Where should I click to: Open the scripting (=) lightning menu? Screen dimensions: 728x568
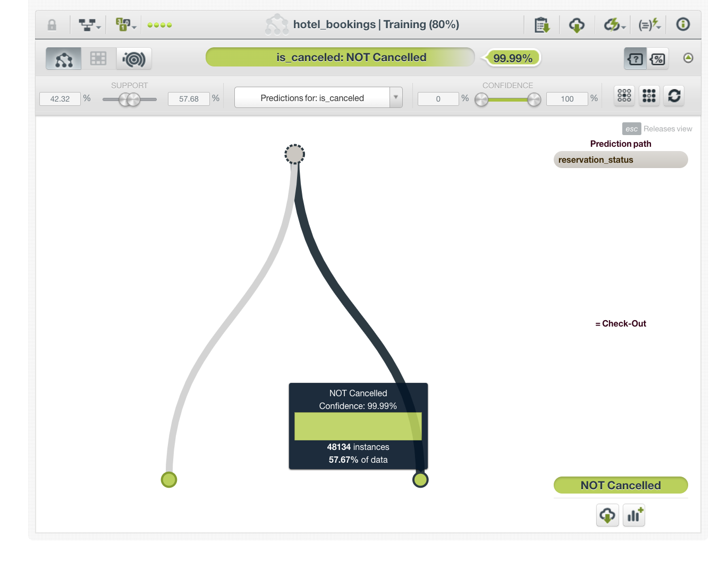click(x=649, y=25)
